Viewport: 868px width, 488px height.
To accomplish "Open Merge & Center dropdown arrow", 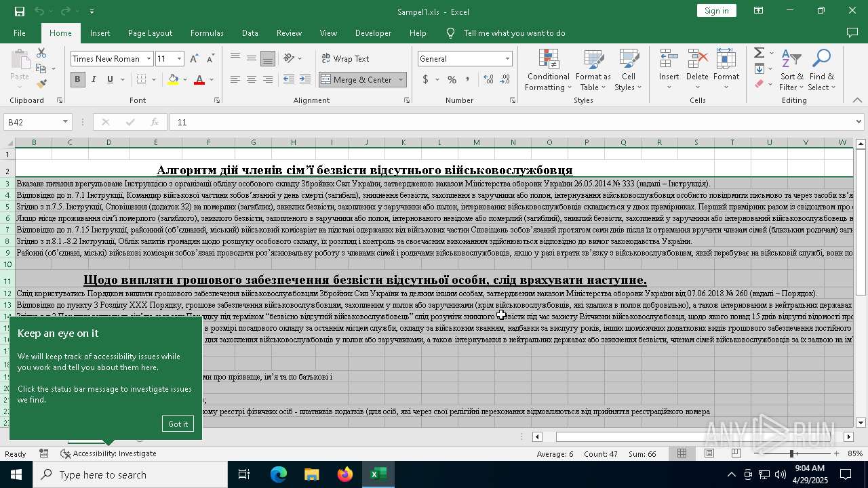I will coord(401,79).
